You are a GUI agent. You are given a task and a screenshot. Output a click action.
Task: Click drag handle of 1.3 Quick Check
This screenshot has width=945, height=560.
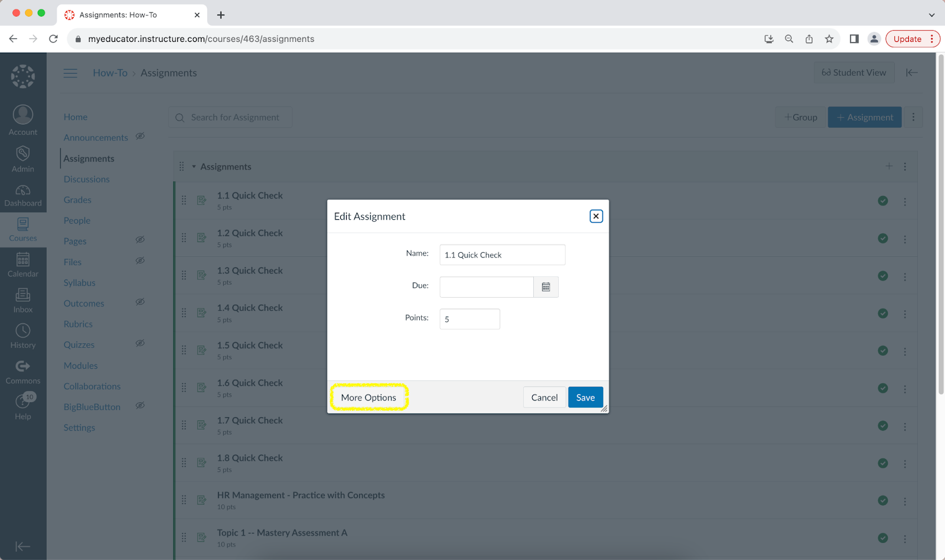point(184,275)
